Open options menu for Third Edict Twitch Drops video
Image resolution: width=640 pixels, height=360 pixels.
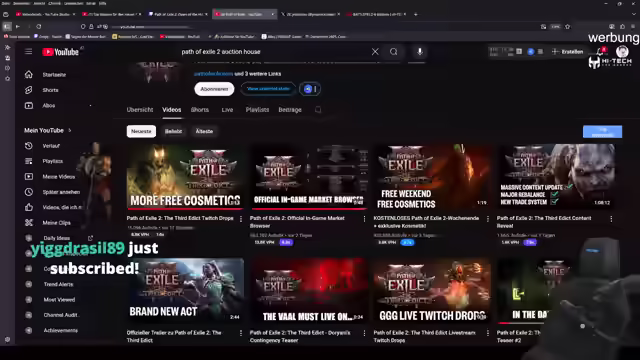pos(241,219)
